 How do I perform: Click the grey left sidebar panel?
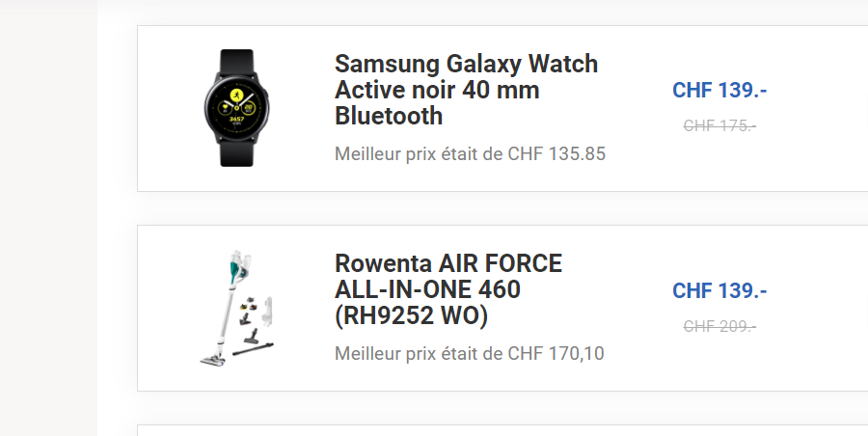[49, 218]
